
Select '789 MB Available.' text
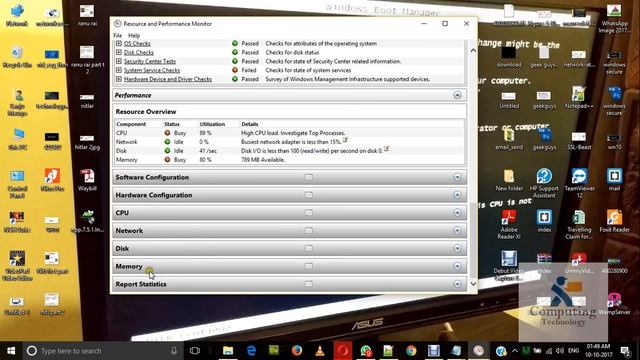(263, 160)
